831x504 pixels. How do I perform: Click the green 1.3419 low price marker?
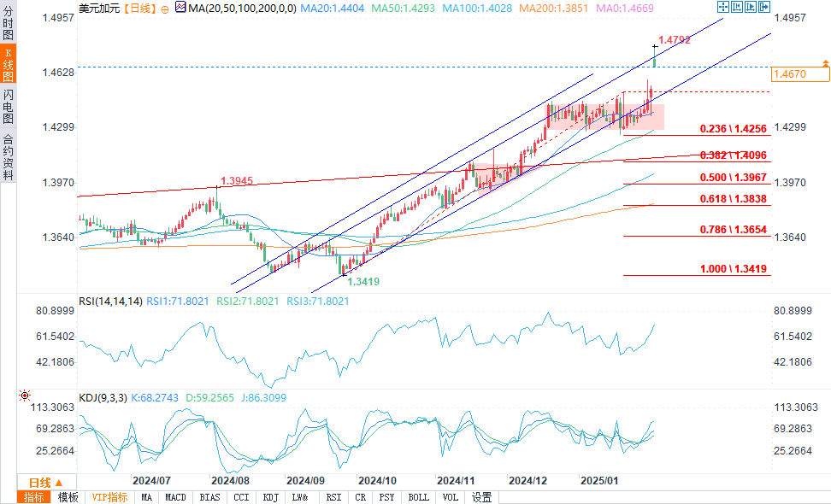[x=363, y=282]
